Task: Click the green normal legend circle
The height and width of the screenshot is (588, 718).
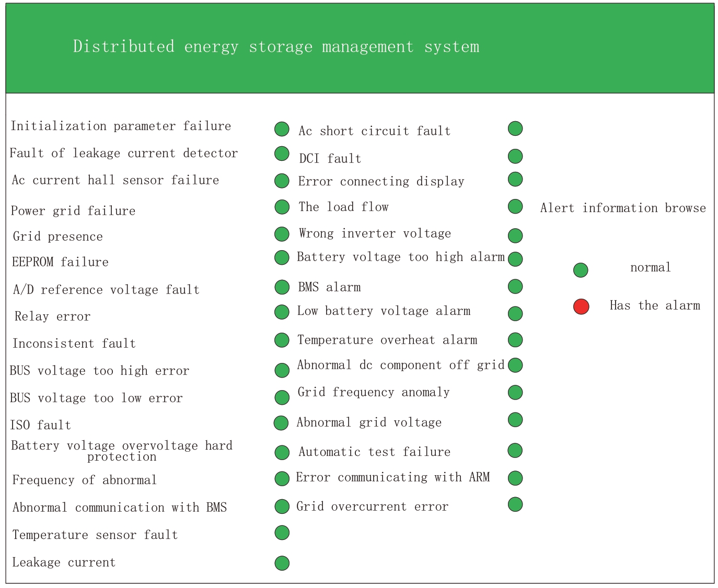Action: [x=581, y=270]
